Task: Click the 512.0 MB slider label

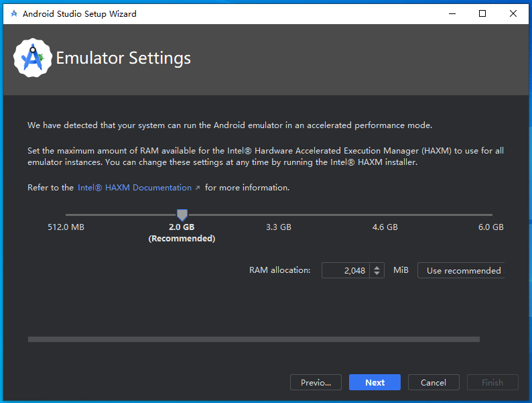Action: (x=66, y=227)
